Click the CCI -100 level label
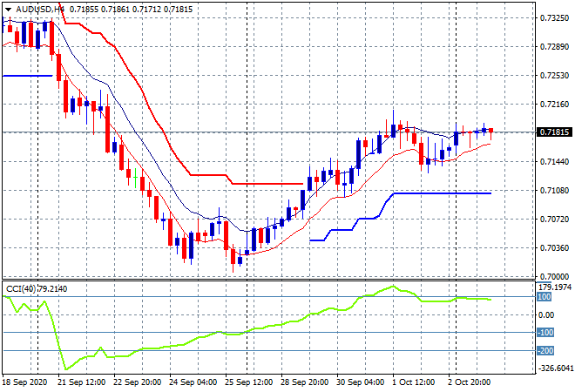This screenshot has height=392, width=575. pyautogui.click(x=545, y=333)
